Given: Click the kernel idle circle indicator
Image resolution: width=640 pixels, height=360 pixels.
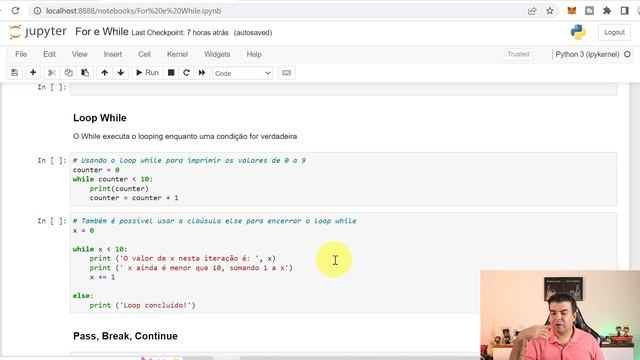Looking at the screenshot, I should tap(627, 54).
